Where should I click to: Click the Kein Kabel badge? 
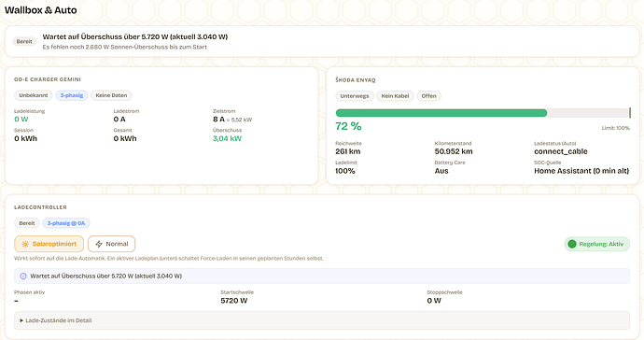click(395, 96)
